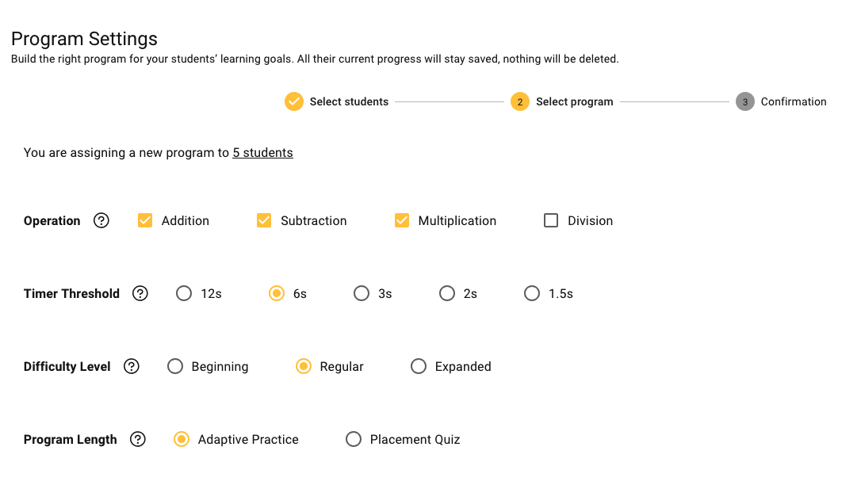
Task: Click the step 3 Confirmation circle
Action: (x=744, y=101)
